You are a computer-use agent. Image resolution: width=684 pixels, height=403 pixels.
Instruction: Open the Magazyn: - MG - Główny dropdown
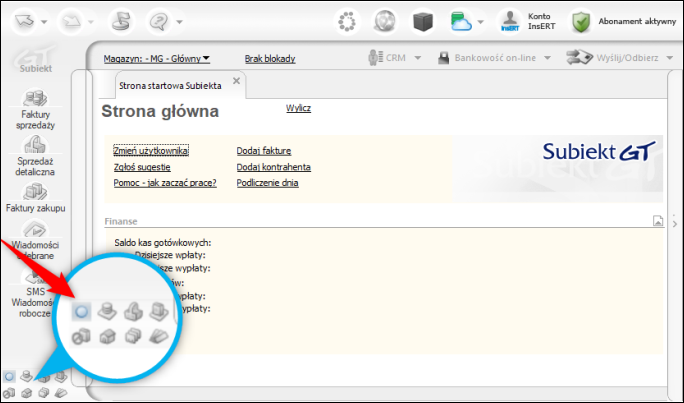point(157,58)
